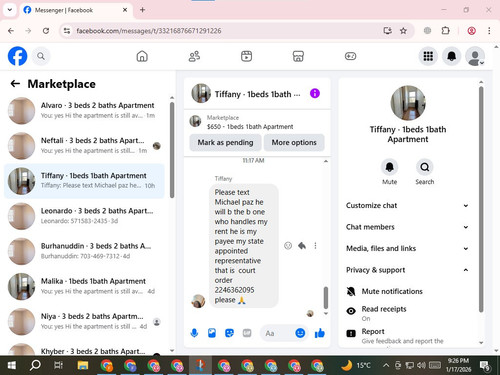Open the Facebook search magnifier

[41, 56]
